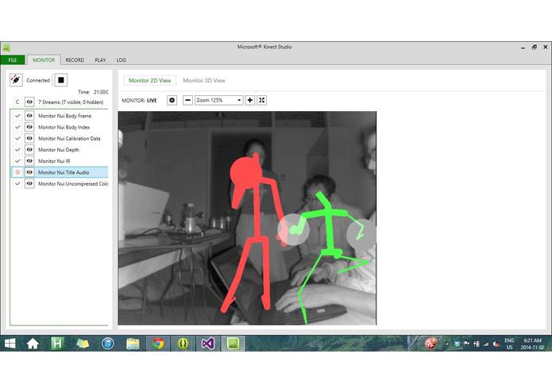Screen dimensions: 552x392
Task: Select the Monitor Nui IR row text
Action: click(x=54, y=160)
